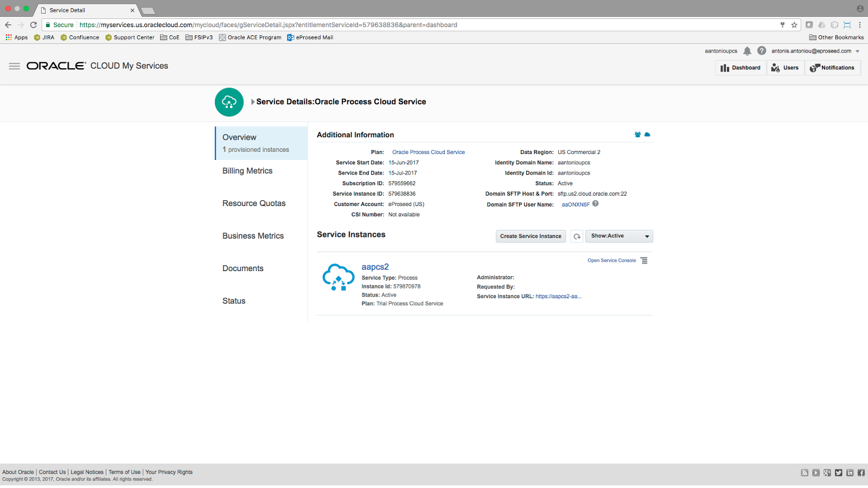The height and width of the screenshot is (488, 868).
Task: Open the Oracle Process Cloud Service plan link
Action: pyautogui.click(x=429, y=152)
